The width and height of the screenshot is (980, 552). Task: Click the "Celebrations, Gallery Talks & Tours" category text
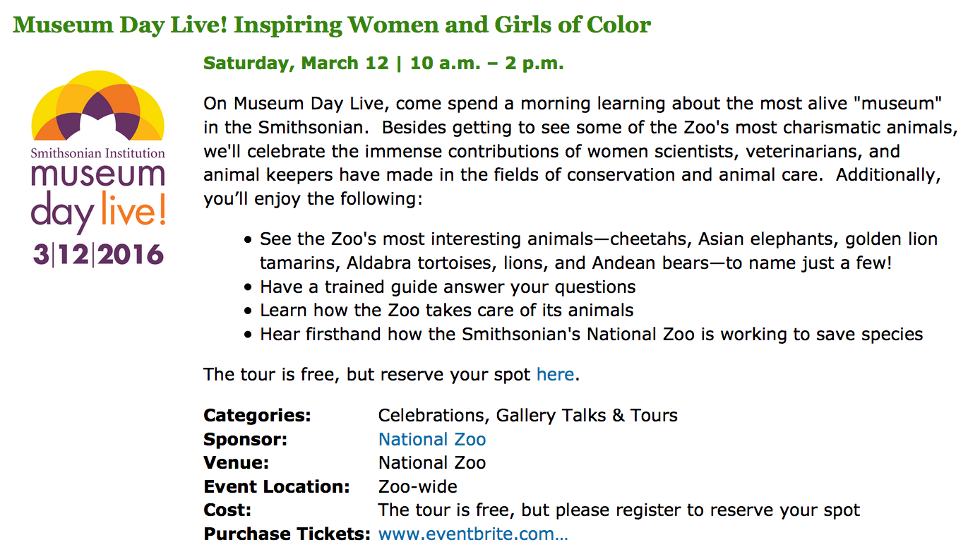pos(527,416)
